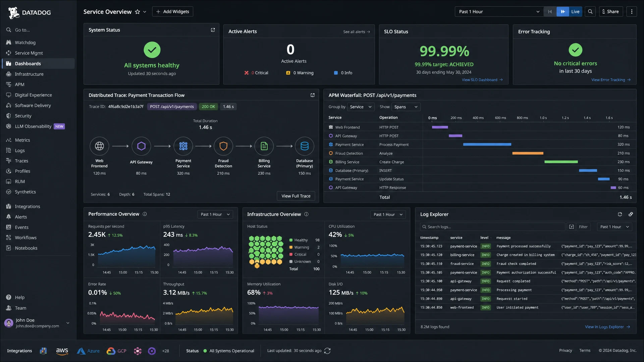Open APM in the sidebar
Viewport: 644px width, 362px height.
[19, 84]
